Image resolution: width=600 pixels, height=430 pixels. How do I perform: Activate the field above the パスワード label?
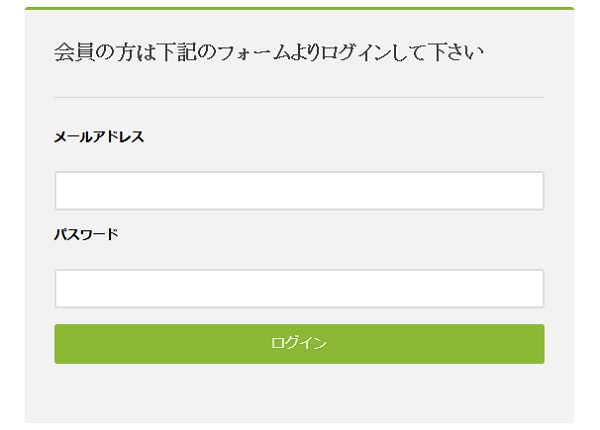tap(299, 191)
